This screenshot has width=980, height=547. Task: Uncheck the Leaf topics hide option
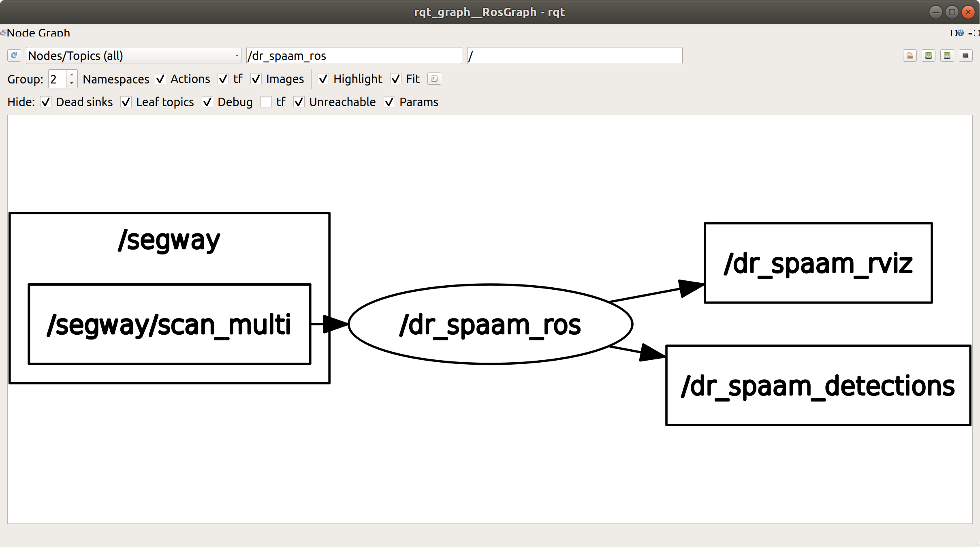click(126, 102)
